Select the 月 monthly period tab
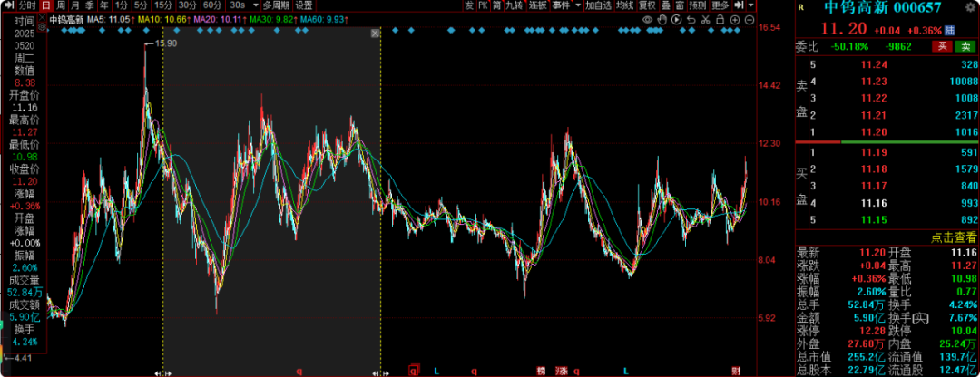The width and height of the screenshot is (980, 377). (75, 5)
